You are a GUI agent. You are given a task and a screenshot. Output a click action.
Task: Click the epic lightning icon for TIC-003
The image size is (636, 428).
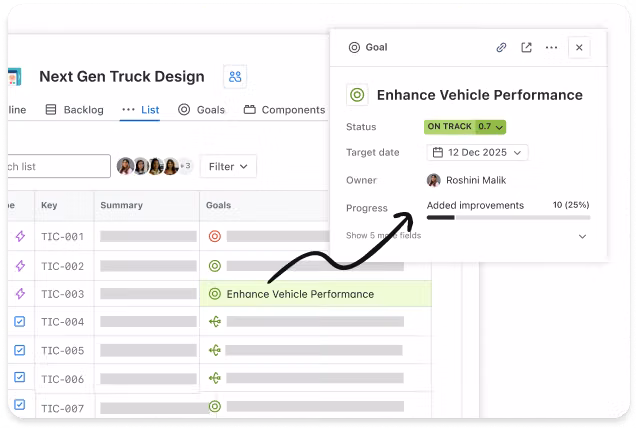[20, 294]
